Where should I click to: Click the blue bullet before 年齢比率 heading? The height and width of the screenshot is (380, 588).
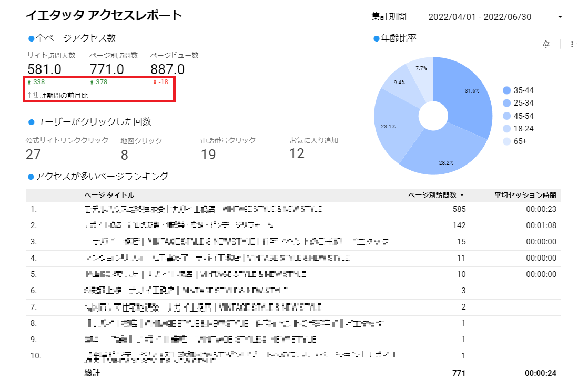[376, 38]
